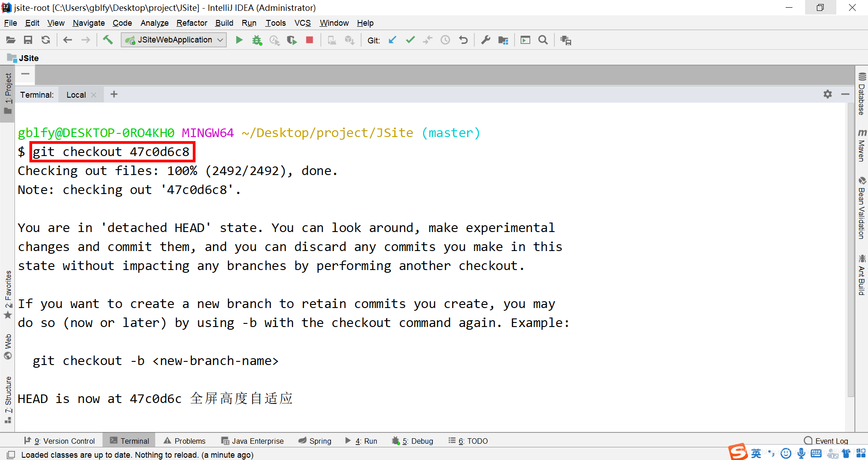Screen dimensions: 868x460
Task: Click the JSite breadcrumb folder
Action: pyautogui.click(x=23, y=58)
